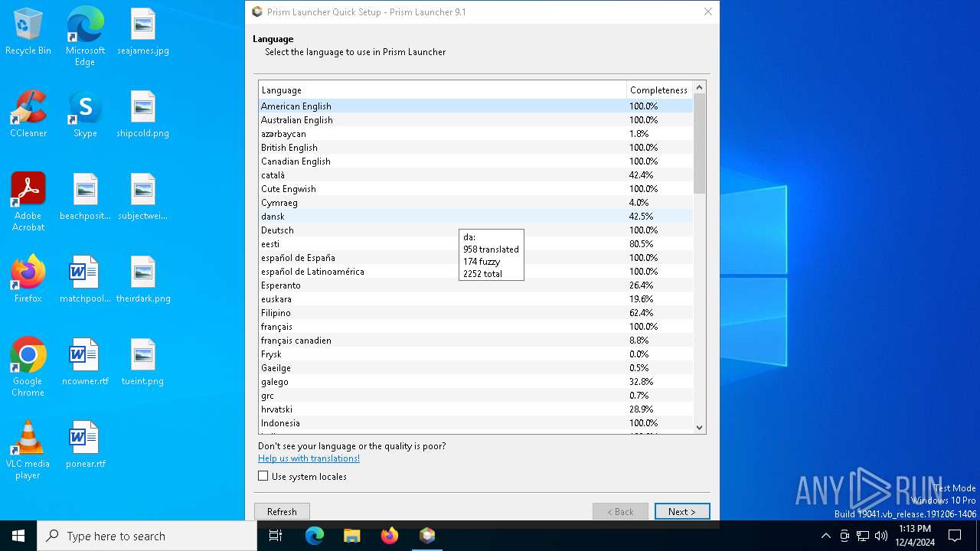This screenshot has width=980, height=551.
Task: Open Help us with translations link
Action: 309,458
